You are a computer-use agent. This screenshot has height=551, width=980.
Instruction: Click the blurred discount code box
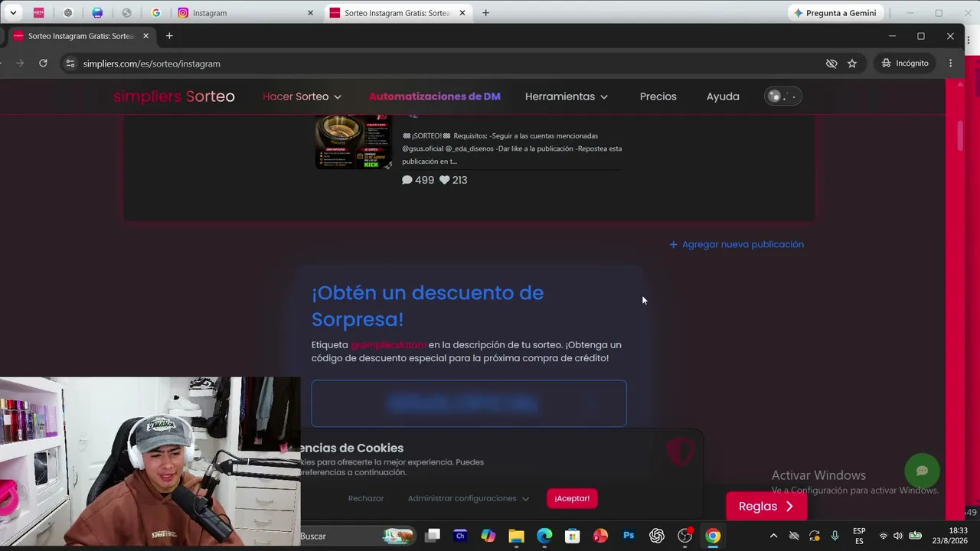pos(469,403)
